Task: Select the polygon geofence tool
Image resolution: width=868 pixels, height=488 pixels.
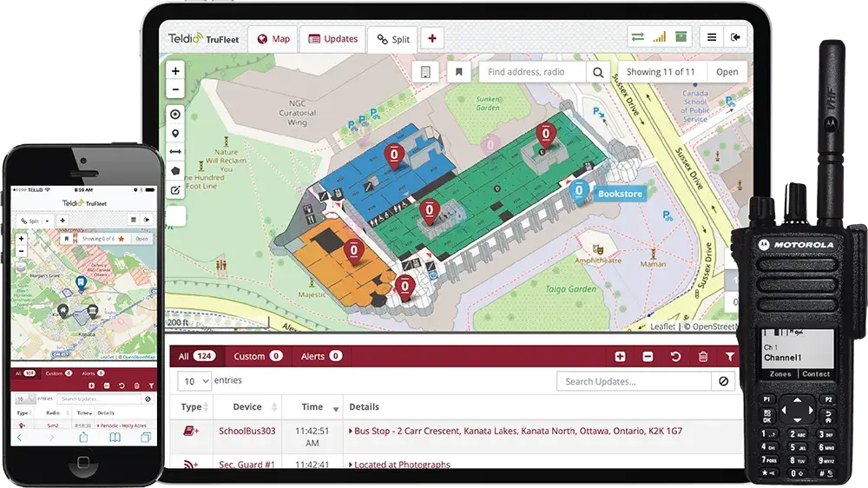Action: tap(175, 170)
